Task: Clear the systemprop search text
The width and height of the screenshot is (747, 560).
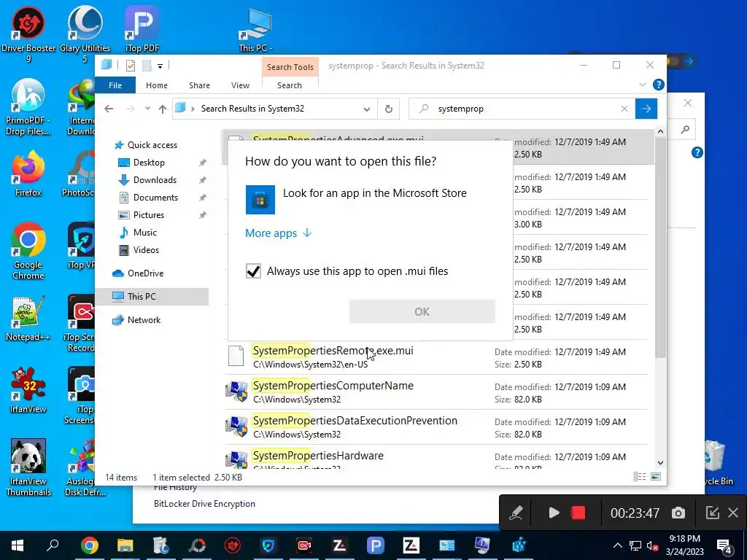Action: click(x=624, y=109)
